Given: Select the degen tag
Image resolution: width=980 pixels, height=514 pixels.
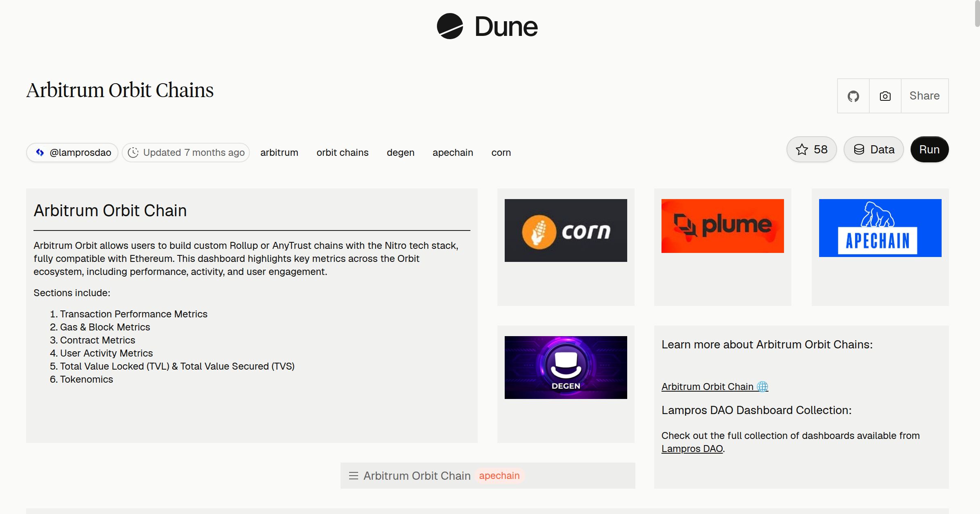Looking at the screenshot, I should point(401,153).
